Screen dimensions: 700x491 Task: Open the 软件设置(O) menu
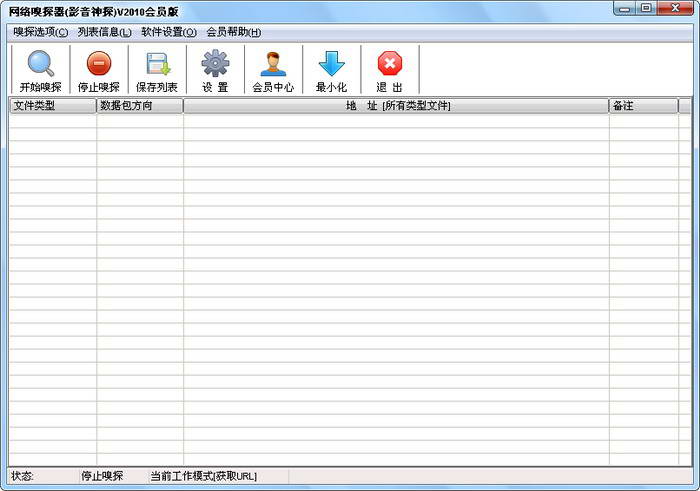(169, 32)
